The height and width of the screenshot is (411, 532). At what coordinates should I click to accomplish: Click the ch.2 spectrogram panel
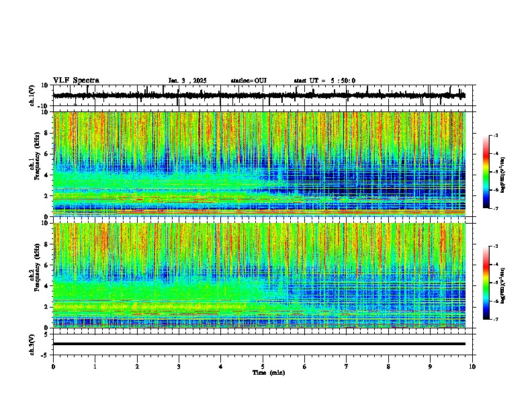pyautogui.click(x=259, y=275)
